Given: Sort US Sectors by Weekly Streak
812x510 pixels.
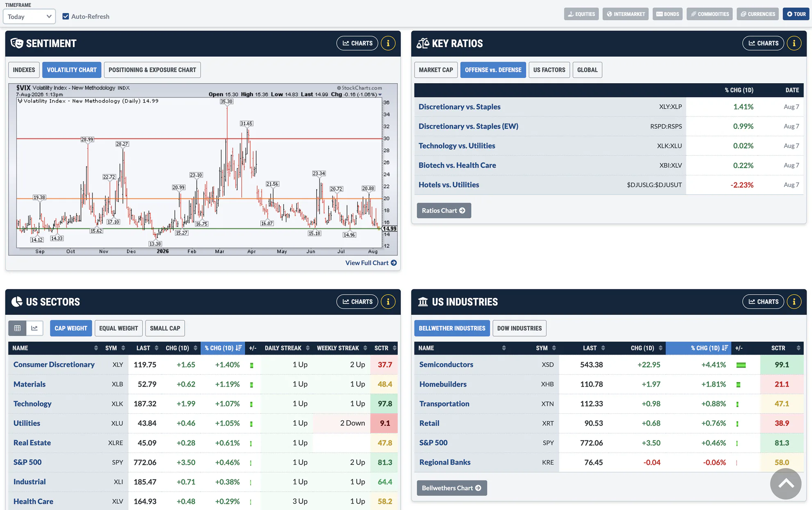Looking at the screenshot, I should point(342,348).
